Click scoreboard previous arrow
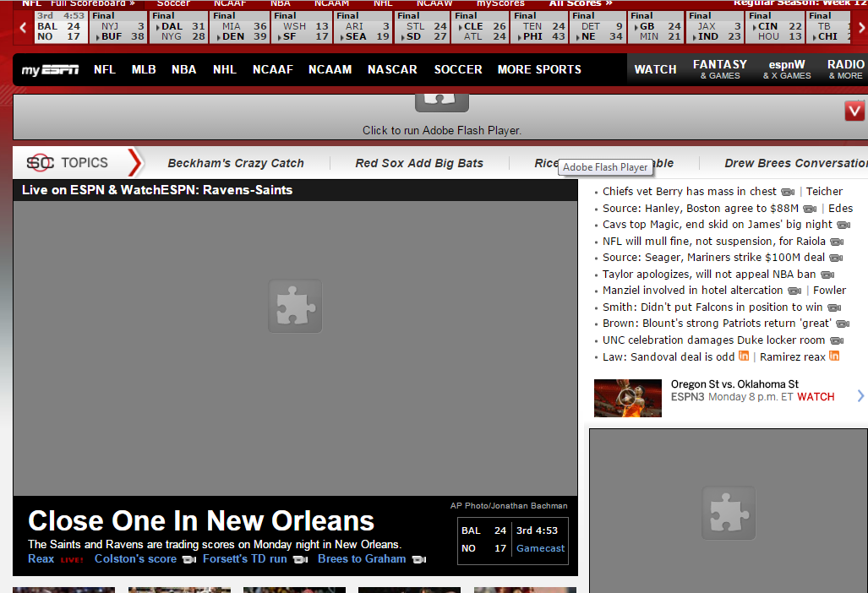 23,27
